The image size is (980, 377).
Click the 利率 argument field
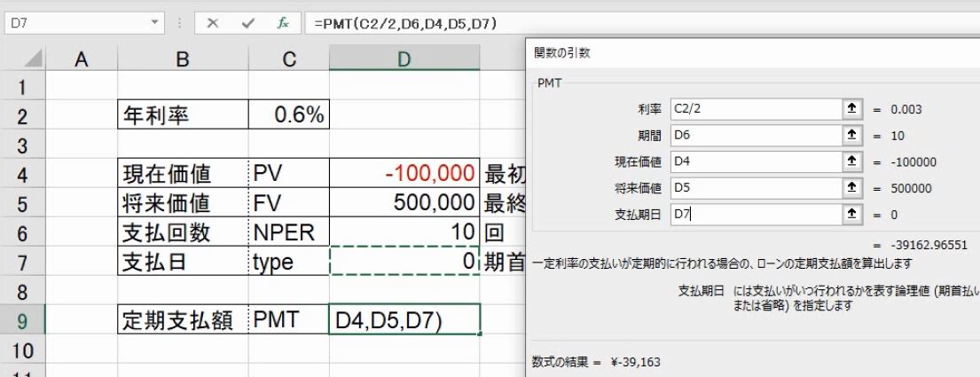(x=757, y=109)
